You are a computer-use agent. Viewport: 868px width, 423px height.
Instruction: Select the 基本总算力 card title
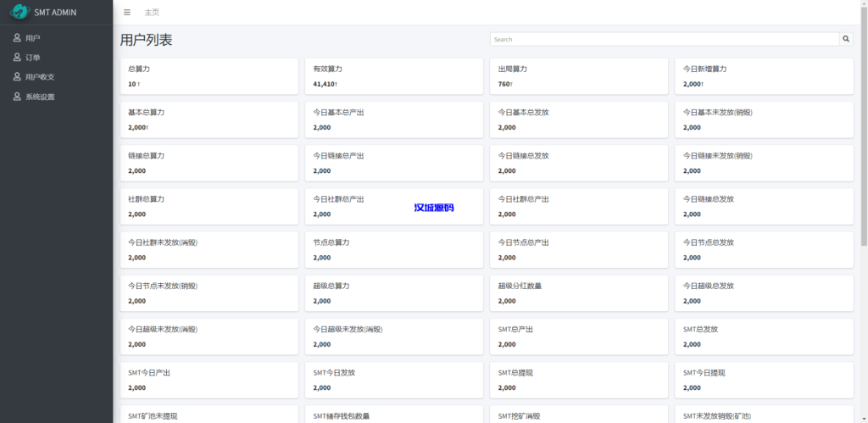coord(146,113)
